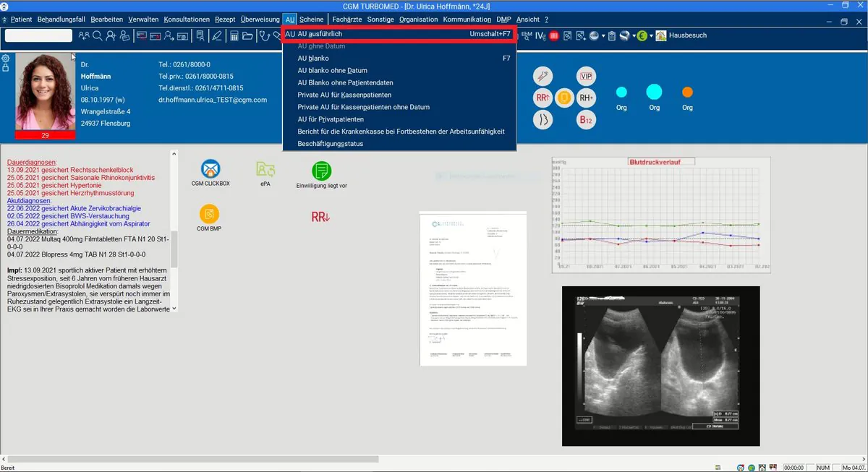868x472 pixels.
Task: Click the orange Org circle
Action: pyautogui.click(x=687, y=92)
